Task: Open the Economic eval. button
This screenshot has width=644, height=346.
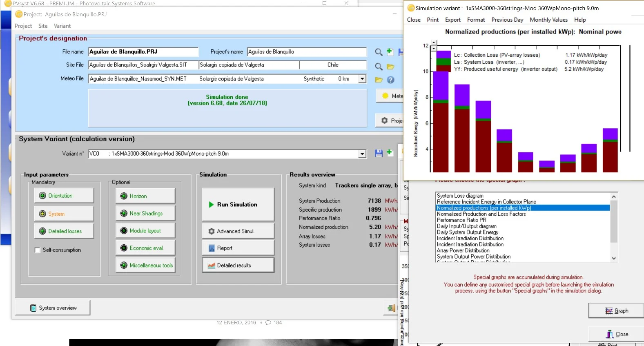Action: 145,248
